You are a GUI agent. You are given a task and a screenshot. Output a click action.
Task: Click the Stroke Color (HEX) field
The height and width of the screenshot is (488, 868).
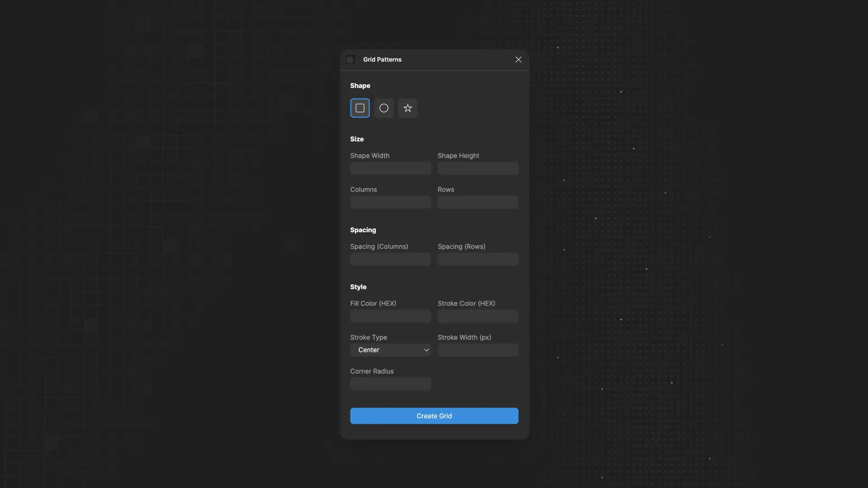[478, 316]
